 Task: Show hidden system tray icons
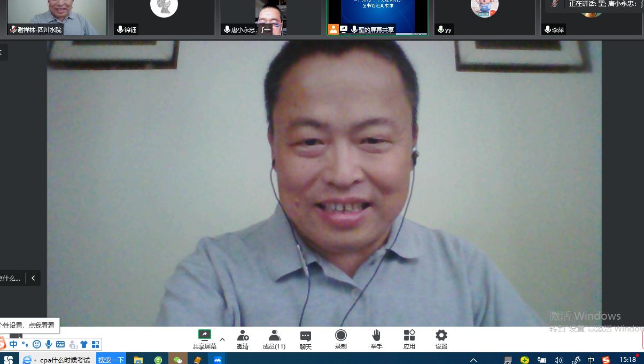pos(473,360)
